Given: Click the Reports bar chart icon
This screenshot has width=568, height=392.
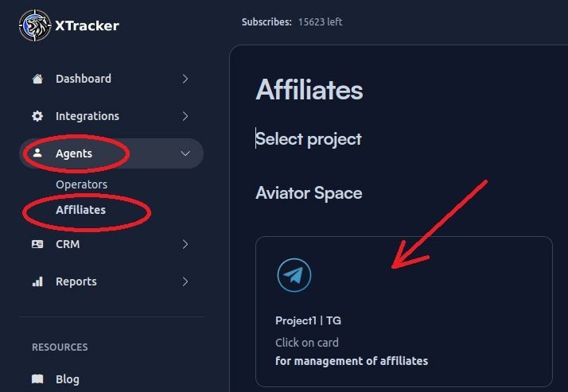Looking at the screenshot, I should (x=37, y=281).
